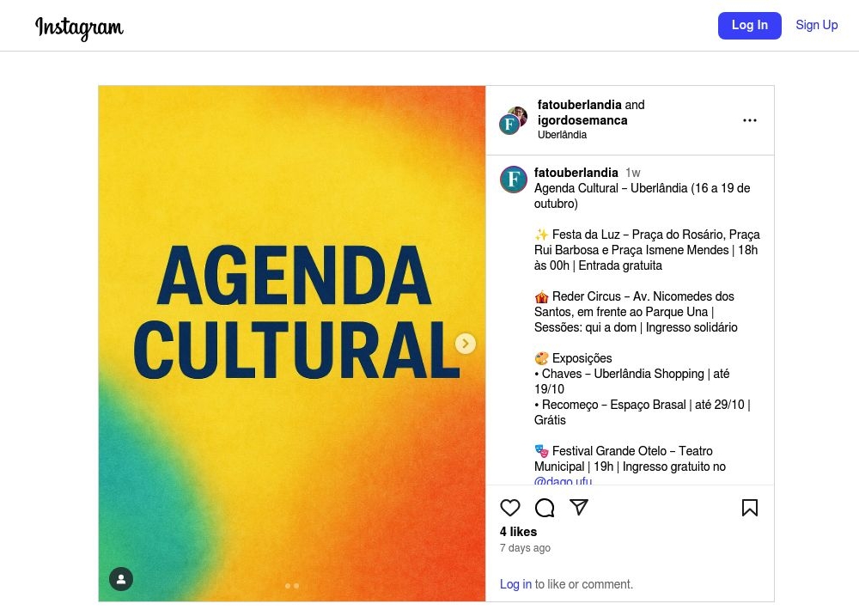This screenshot has height=616, width=859.
Task: Open the Sign Up link
Action: click(x=816, y=25)
